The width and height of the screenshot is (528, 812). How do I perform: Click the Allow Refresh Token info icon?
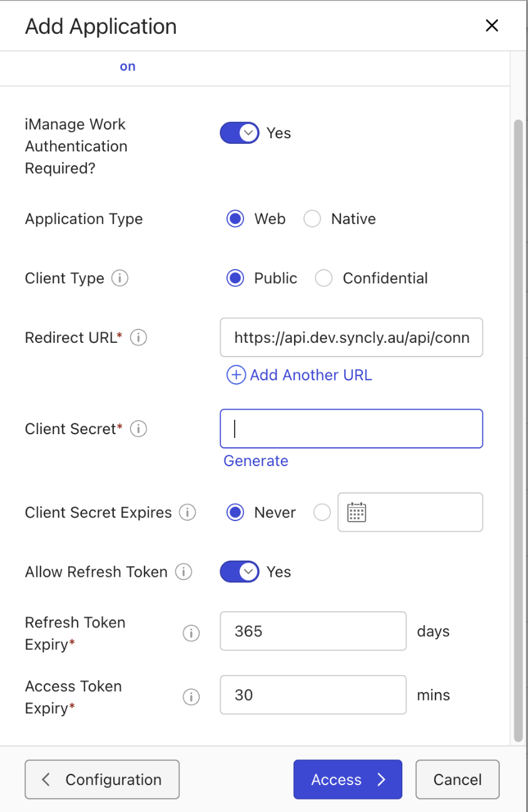click(182, 571)
